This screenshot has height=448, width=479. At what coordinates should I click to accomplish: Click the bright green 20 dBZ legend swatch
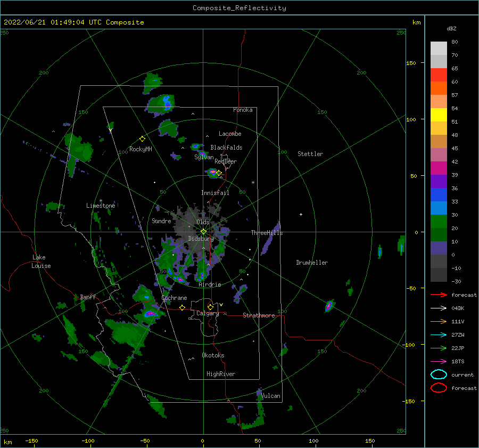click(x=439, y=222)
